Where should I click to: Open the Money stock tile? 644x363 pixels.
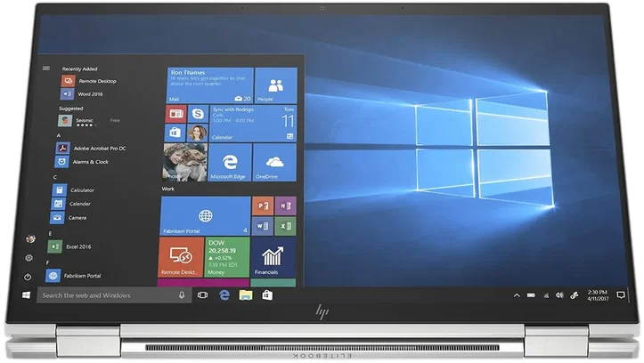click(227, 259)
